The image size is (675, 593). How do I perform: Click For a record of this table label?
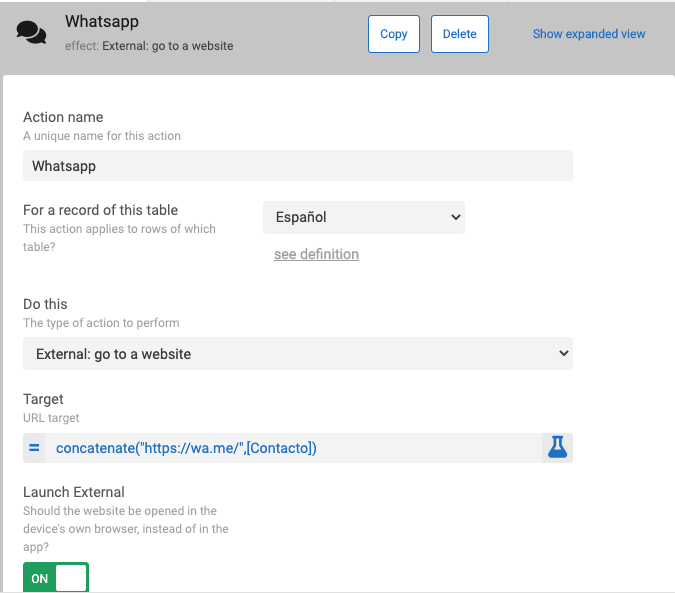100,210
